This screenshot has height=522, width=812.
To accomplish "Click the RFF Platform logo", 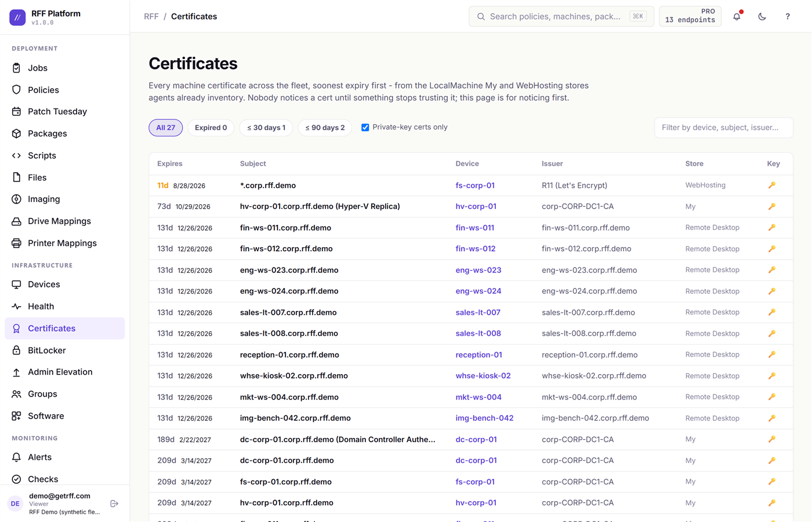I will [17, 17].
